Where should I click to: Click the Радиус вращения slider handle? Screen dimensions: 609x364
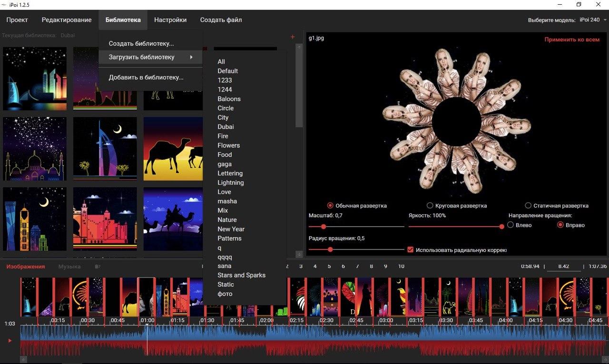pos(330,249)
